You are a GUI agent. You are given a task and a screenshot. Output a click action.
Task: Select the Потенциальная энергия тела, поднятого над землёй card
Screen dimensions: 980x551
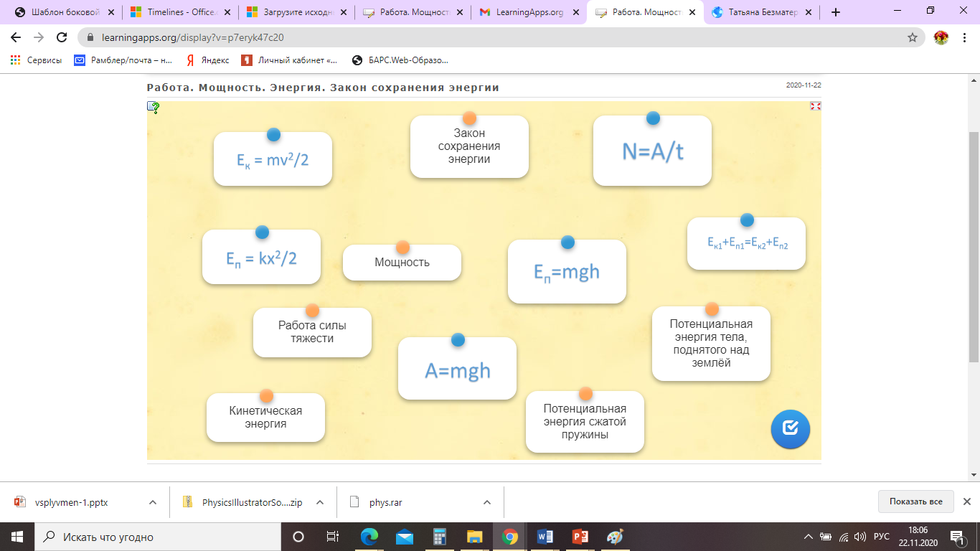711,344
